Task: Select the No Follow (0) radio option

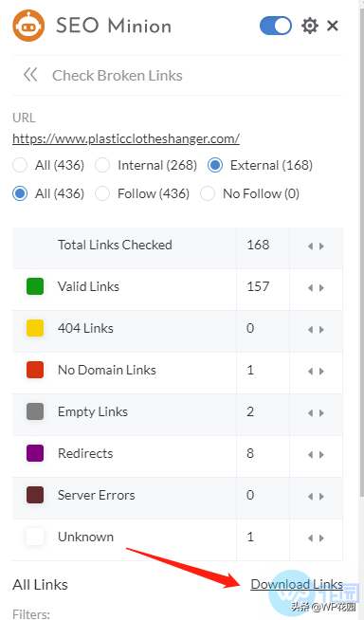Action: click(x=208, y=193)
